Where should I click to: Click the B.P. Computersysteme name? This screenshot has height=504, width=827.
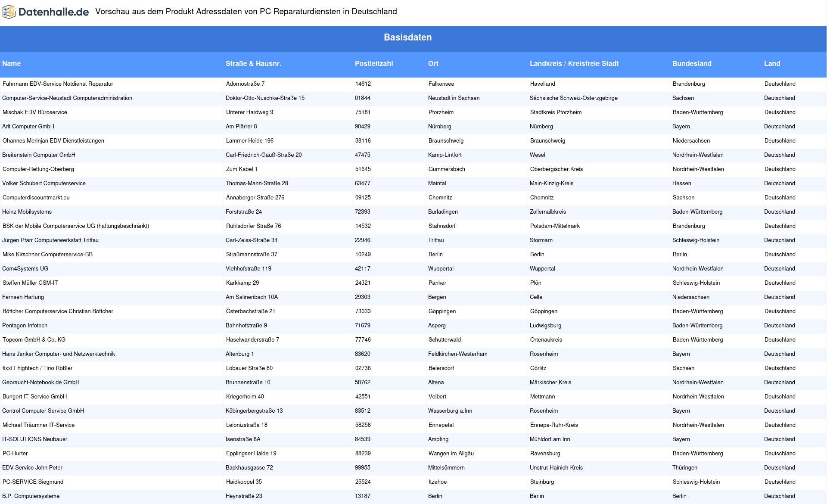(x=31, y=496)
